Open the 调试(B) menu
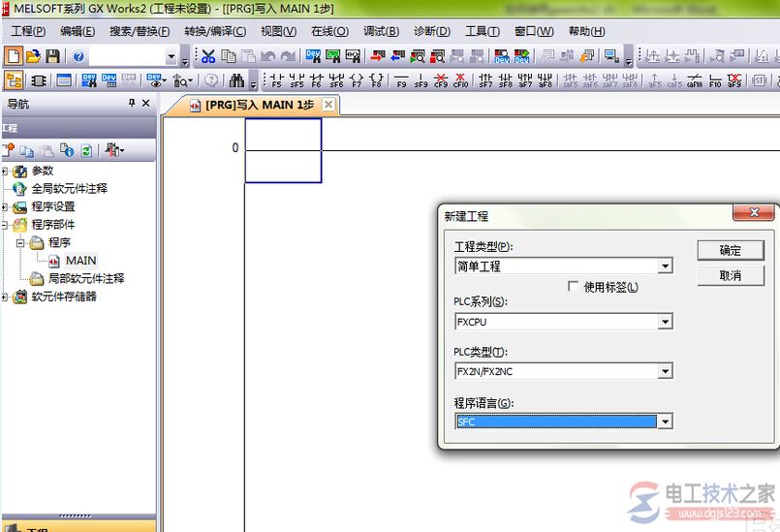This screenshot has height=532, width=780. tap(381, 31)
